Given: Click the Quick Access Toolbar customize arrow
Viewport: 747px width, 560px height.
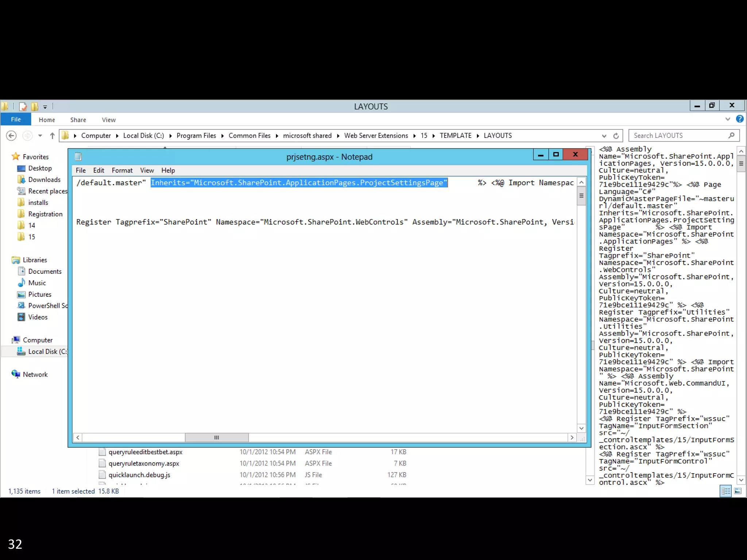Looking at the screenshot, I should [x=45, y=107].
